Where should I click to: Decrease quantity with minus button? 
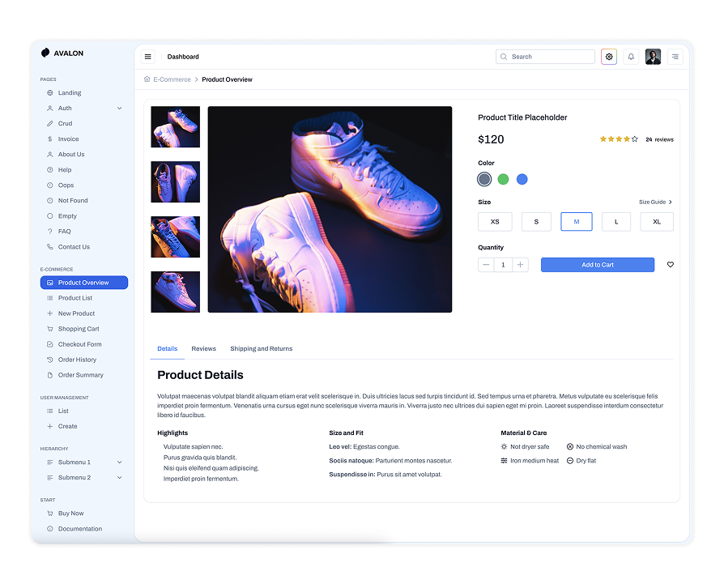pos(486,265)
